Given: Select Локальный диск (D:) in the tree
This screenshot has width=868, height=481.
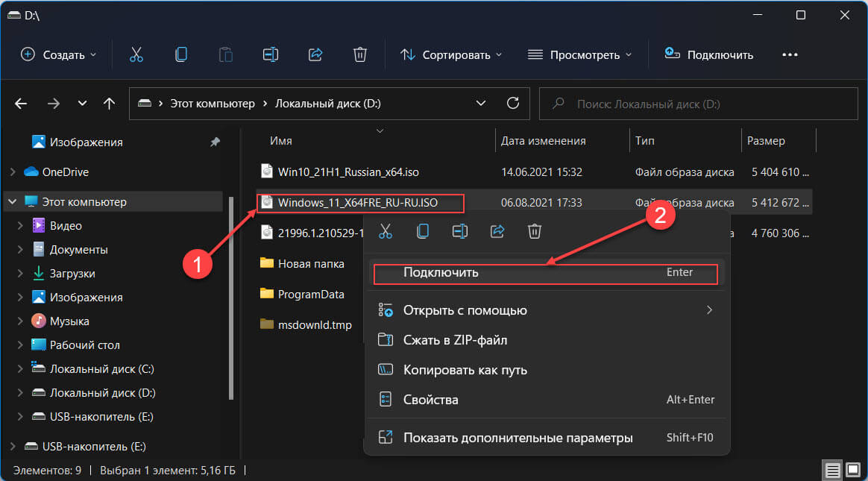Looking at the screenshot, I should [x=102, y=392].
